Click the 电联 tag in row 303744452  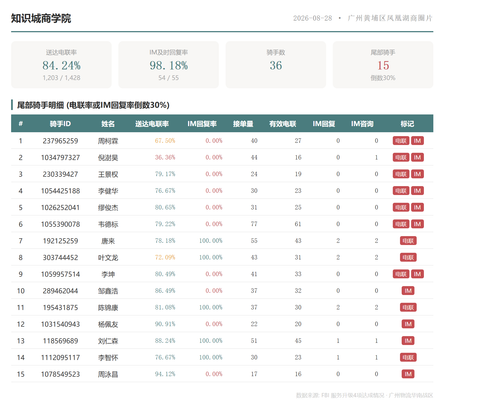[408, 257]
